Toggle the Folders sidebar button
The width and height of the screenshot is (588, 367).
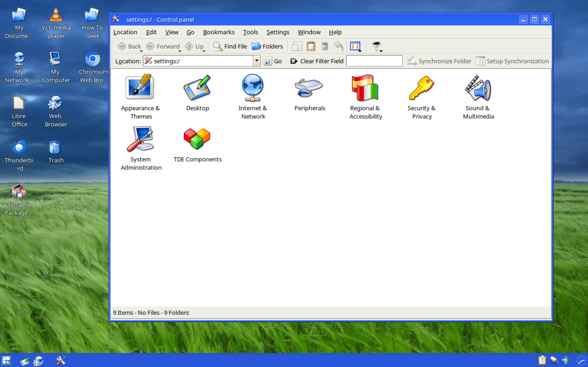(x=267, y=46)
